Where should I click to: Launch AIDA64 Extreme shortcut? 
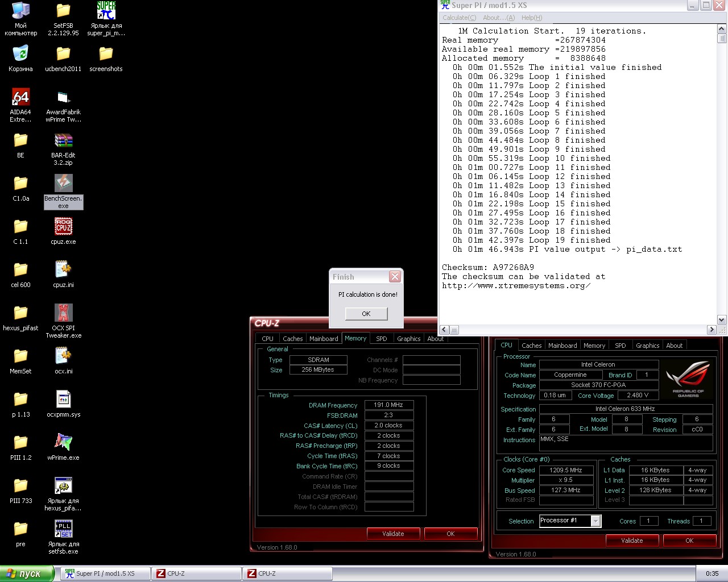click(20, 105)
